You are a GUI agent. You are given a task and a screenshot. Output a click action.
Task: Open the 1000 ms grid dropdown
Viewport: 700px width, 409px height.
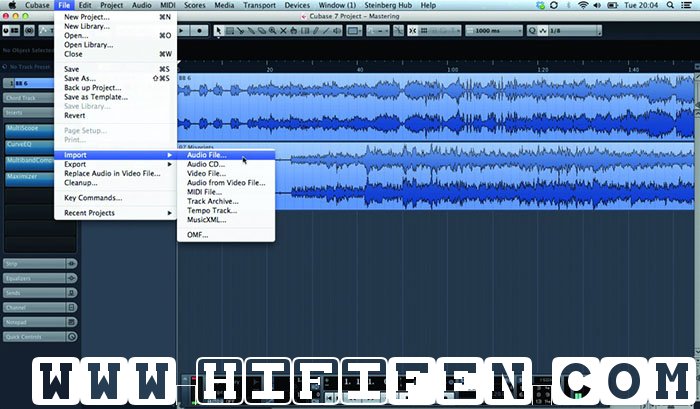493,31
